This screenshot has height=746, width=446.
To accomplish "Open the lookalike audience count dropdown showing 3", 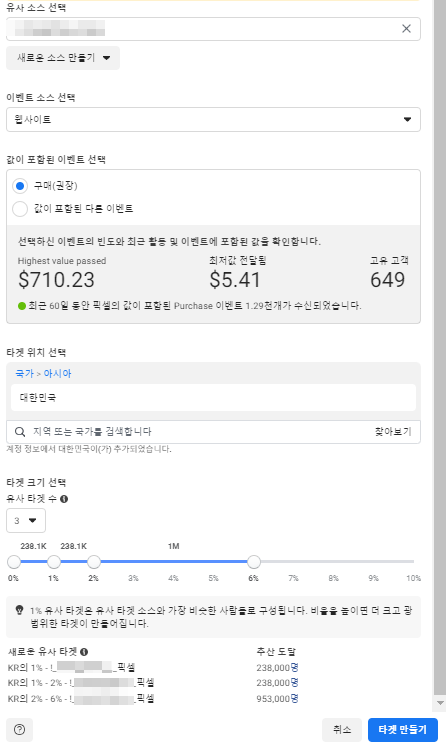I will point(26,520).
